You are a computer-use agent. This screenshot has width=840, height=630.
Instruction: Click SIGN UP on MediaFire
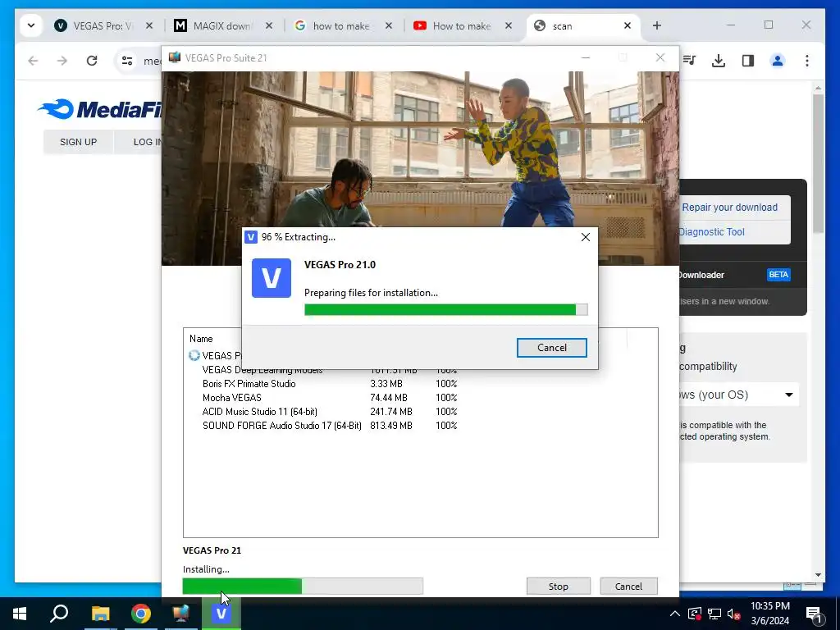[x=78, y=142]
